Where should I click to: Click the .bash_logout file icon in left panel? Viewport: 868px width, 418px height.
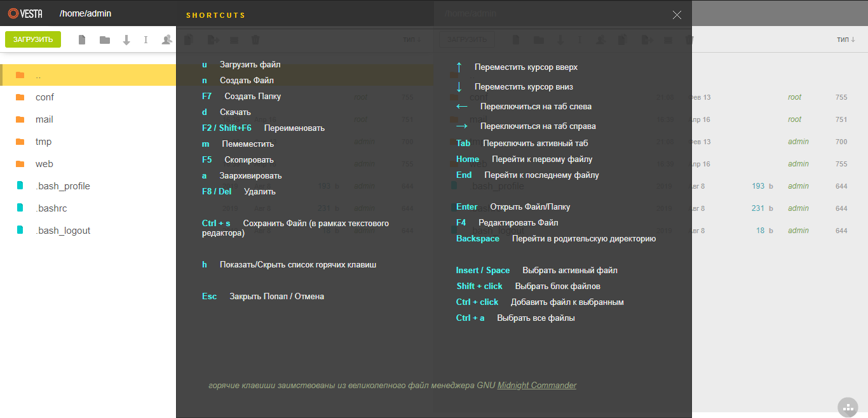click(20, 231)
